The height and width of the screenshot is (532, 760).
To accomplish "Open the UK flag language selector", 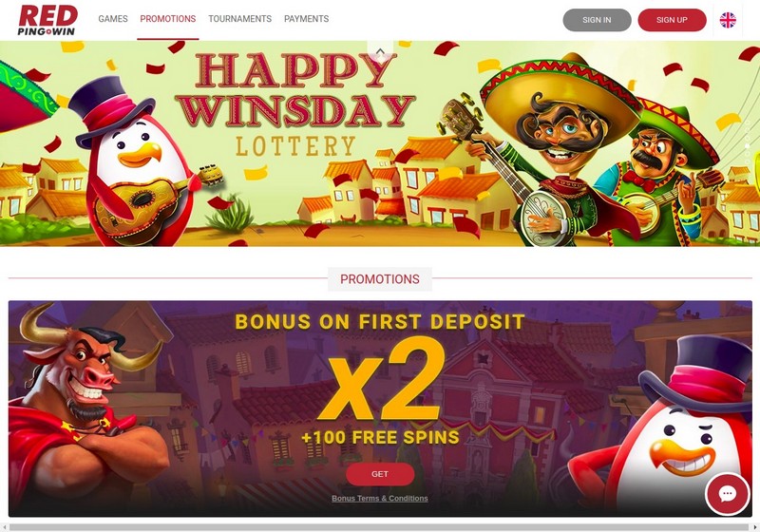I will click(728, 20).
